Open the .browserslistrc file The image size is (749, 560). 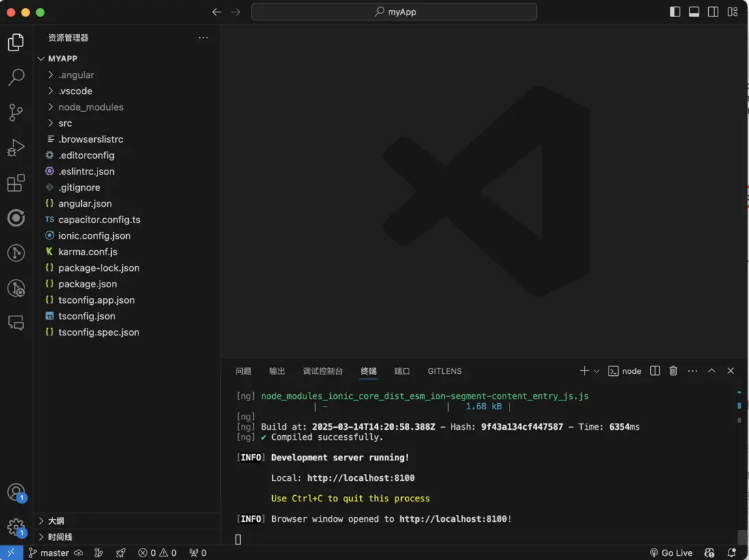[x=128, y=139]
